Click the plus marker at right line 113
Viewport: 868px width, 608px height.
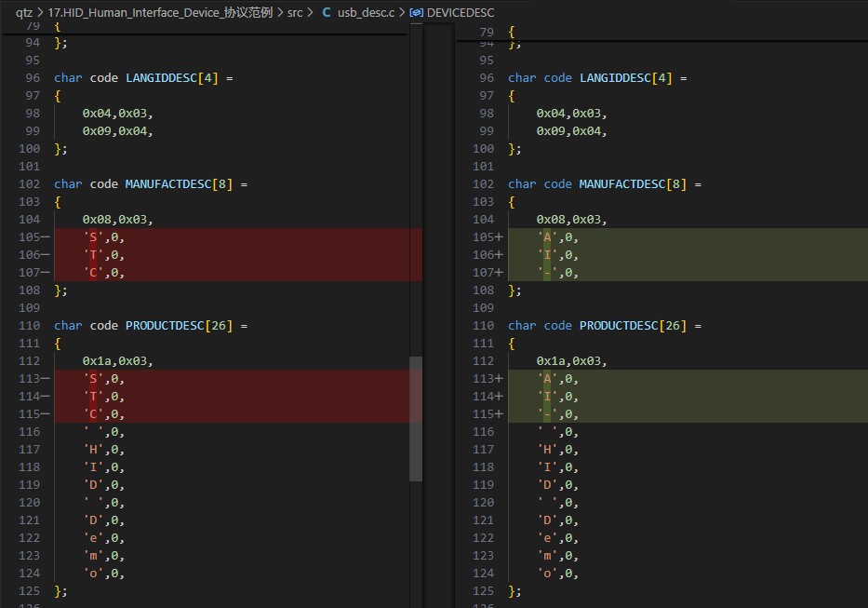click(499, 379)
